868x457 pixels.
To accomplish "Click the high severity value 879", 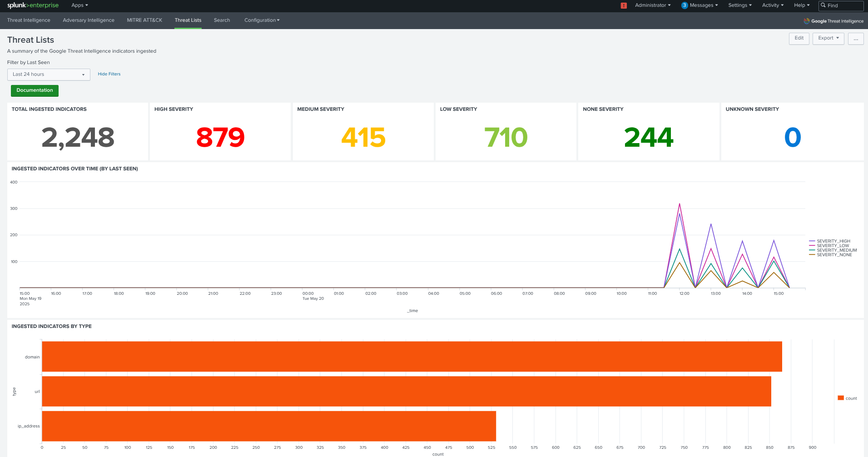I will 220,138.
